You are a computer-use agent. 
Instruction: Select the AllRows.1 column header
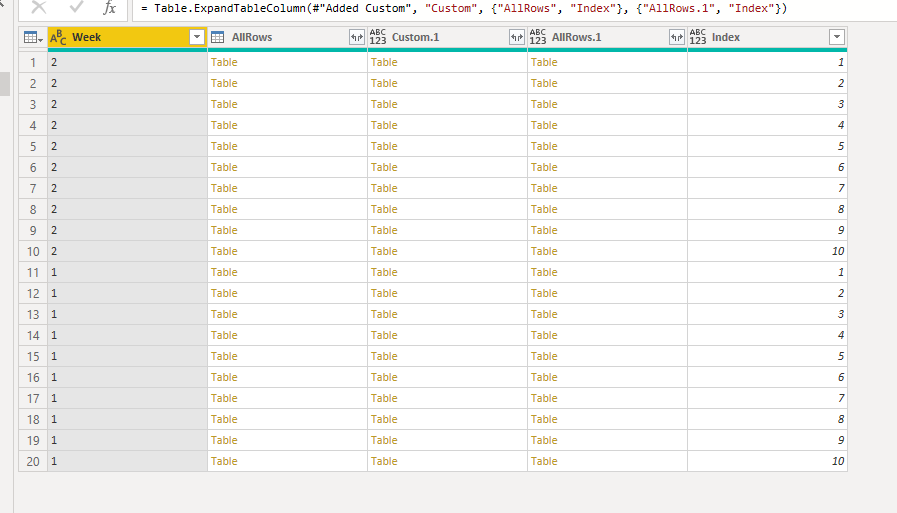click(608, 37)
